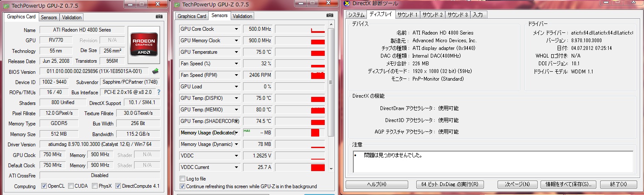644x195 pixels.
Task: Click the 64 ビット DxDiag の実行 button
Action: point(450,184)
